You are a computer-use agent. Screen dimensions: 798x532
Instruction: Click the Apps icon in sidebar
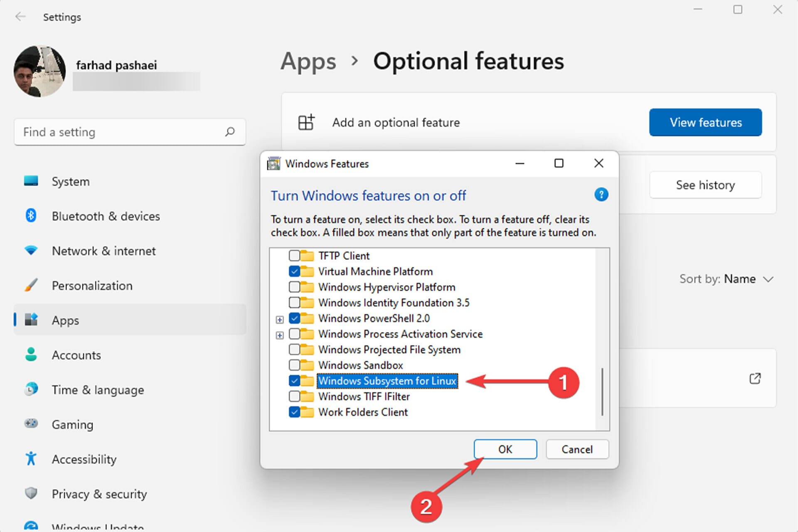point(31,320)
